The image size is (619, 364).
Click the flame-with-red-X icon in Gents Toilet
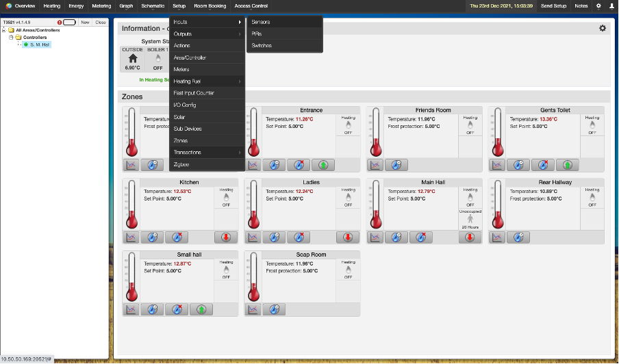coord(542,165)
